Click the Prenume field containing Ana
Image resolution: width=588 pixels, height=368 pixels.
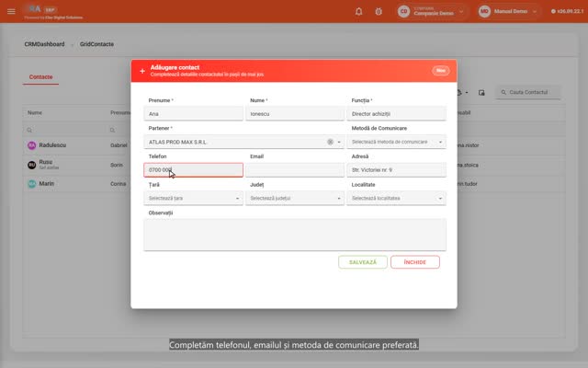[193, 114]
